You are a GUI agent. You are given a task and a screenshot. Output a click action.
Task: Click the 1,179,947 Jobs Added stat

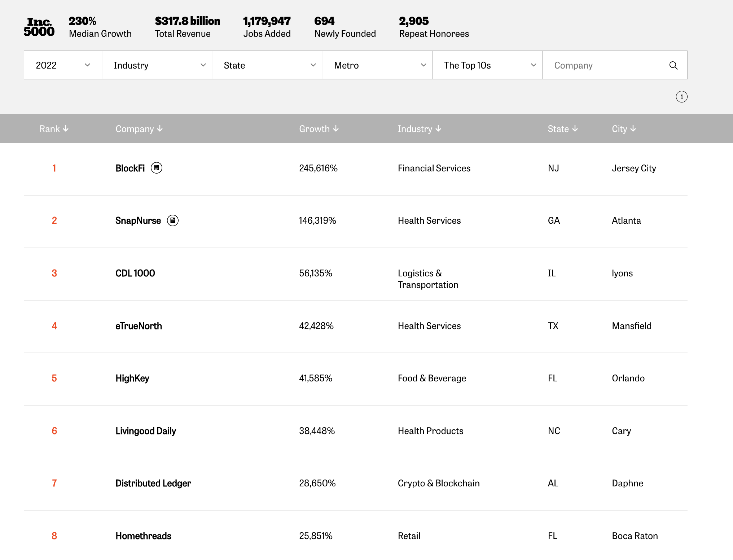point(267,27)
